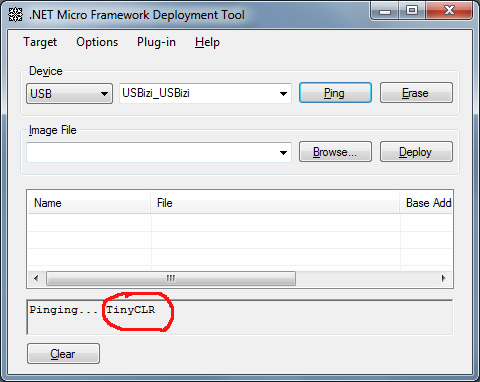This screenshot has height=382, width=480.
Task: Click the horizontal scrollbar thumb
Action: (171, 278)
